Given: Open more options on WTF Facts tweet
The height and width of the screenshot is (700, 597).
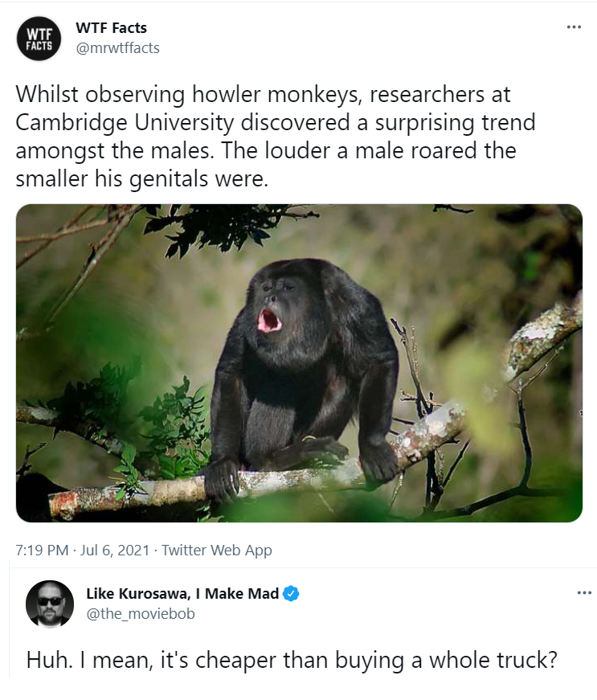Looking at the screenshot, I should (574, 27).
